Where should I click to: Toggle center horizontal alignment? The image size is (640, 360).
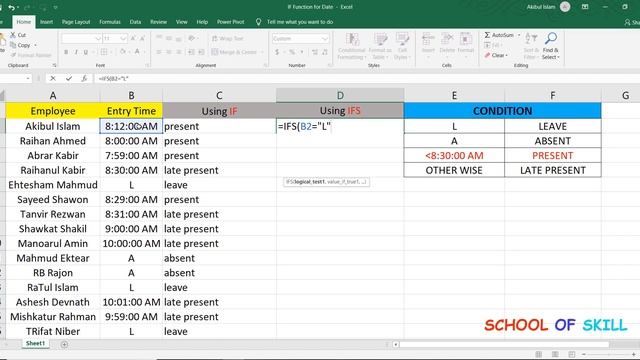169,52
